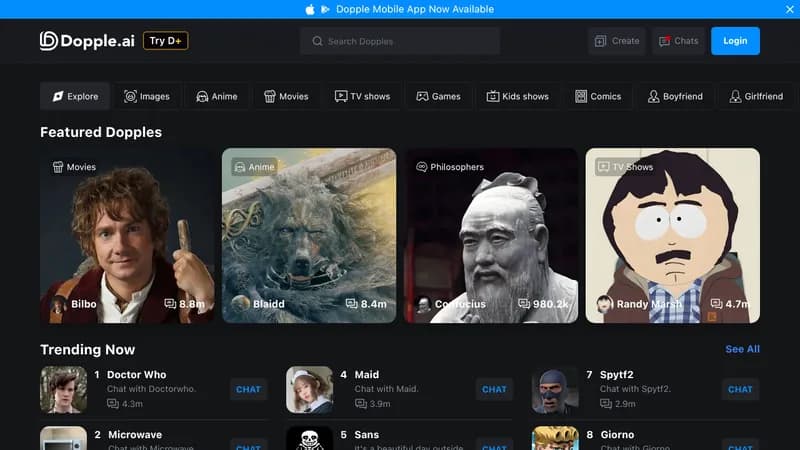Click the Doctor Who title text
The width and height of the screenshot is (800, 450).
(136, 374)
